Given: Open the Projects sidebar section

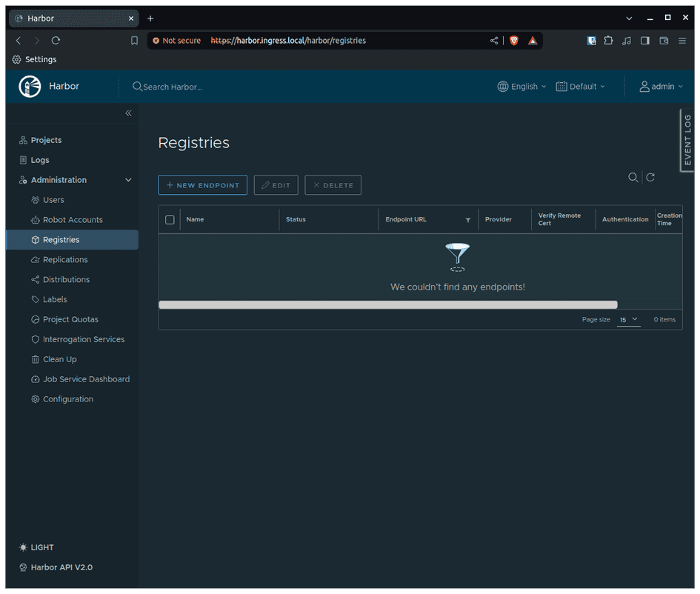Looking at the screenshot, I should (x=46, y=140).
